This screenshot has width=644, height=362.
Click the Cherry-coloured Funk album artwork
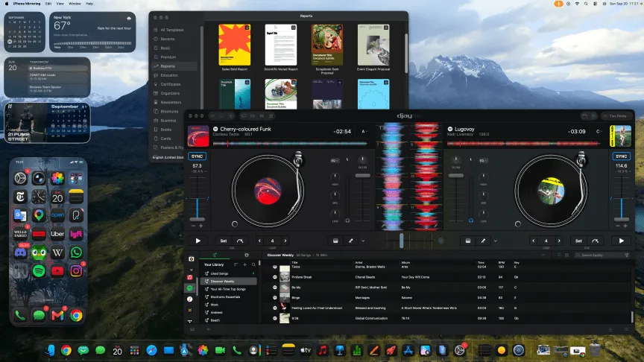coord(198,136)
